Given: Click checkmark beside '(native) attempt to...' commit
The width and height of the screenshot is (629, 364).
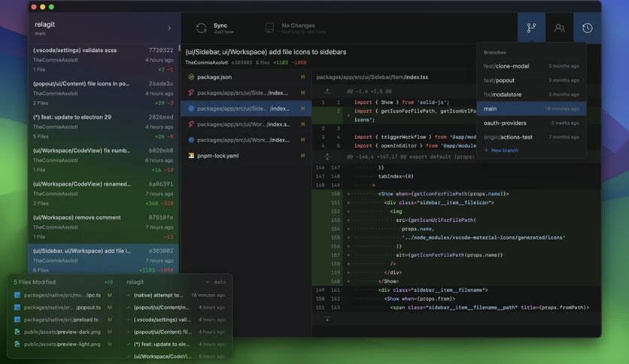Looking at the screenshot, I should click(x=129, y=295).
